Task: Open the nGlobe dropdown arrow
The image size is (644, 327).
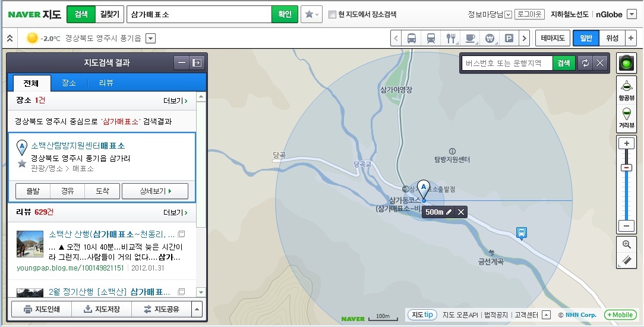Action: tap(632, 15)
